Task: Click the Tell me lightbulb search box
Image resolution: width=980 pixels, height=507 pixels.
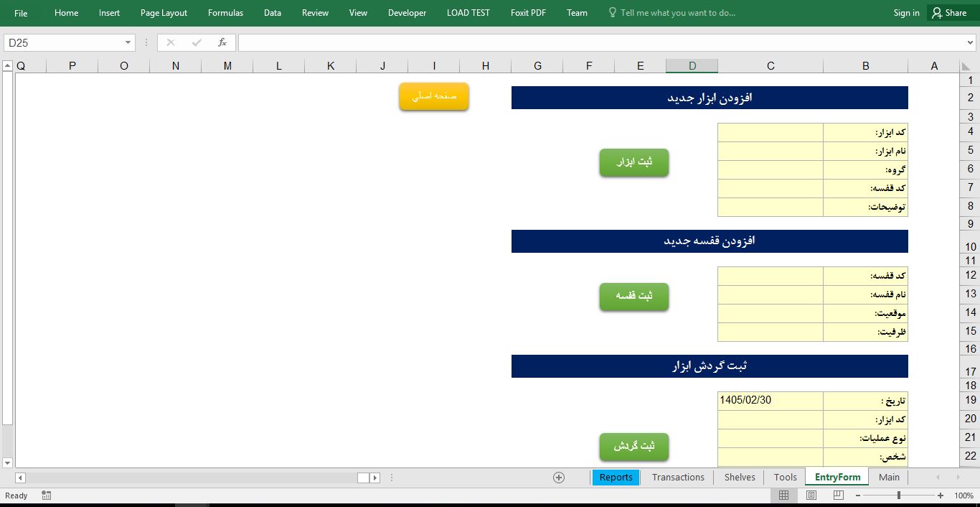Action: pos(672,13)
